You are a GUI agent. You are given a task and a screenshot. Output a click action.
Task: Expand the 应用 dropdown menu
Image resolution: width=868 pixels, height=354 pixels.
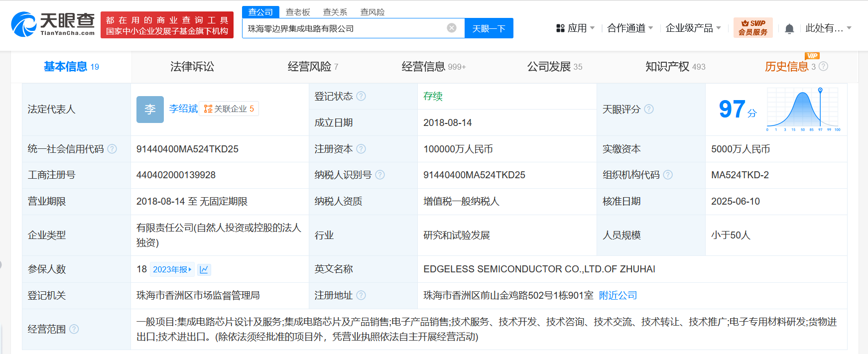point(576,28)
